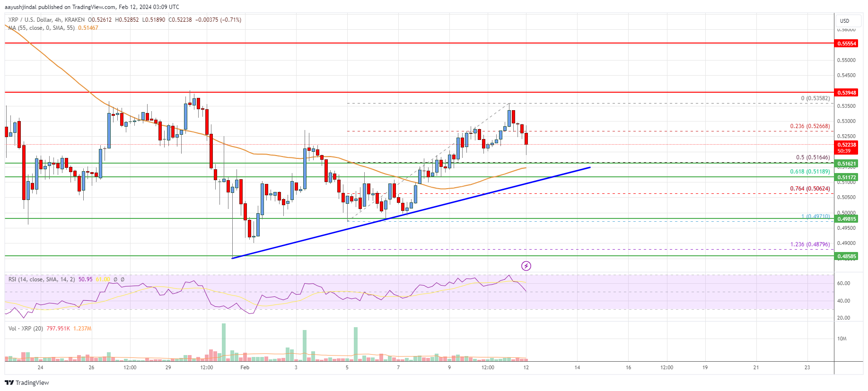Click the 0.51172 green price label
Viewport: 868px width, 391px height.
(847, 177)
